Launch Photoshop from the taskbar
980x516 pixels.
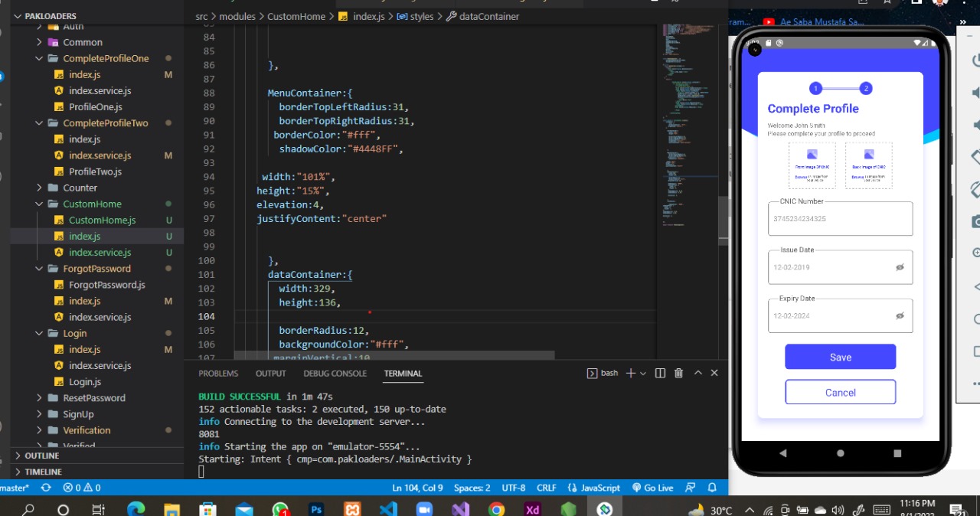(x=316, y=508)
